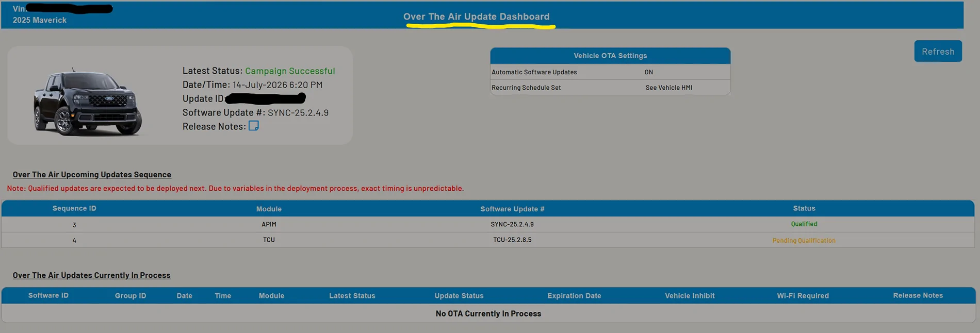This screenshot has height=333, width=980.
Task: Click the Status column header
Action: click(804, 208)
